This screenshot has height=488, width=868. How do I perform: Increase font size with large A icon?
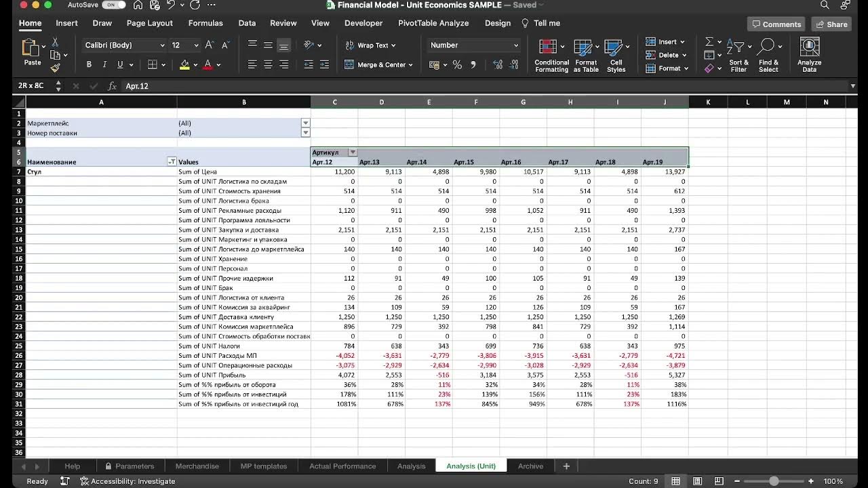click(x=210, y=45)
